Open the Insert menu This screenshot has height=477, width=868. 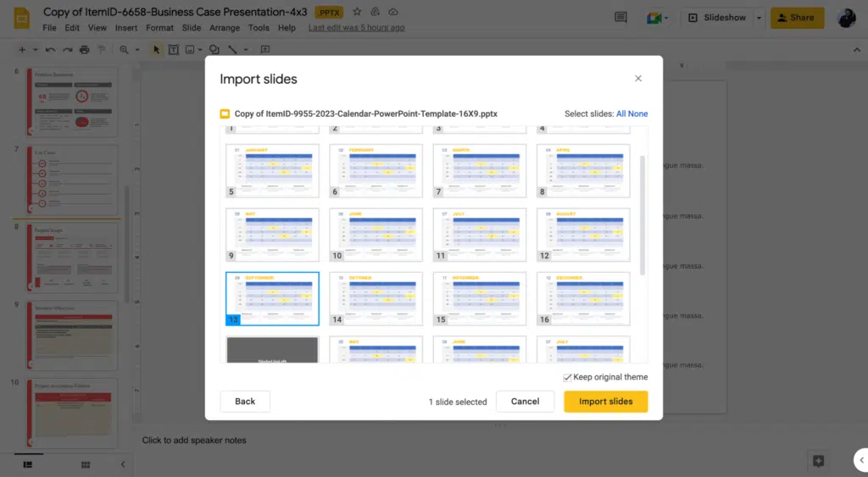point(126,28)
